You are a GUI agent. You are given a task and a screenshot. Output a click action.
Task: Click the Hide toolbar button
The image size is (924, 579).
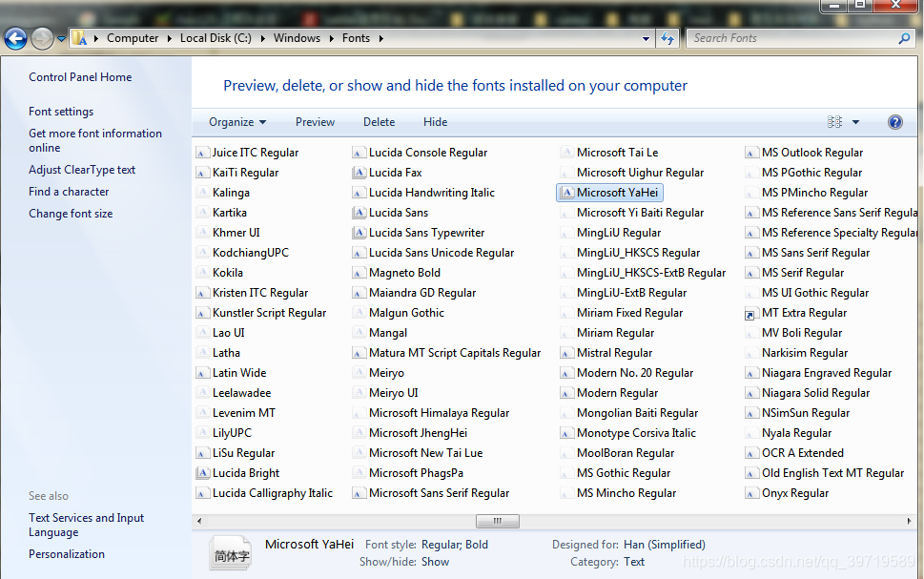pos(435,122)
